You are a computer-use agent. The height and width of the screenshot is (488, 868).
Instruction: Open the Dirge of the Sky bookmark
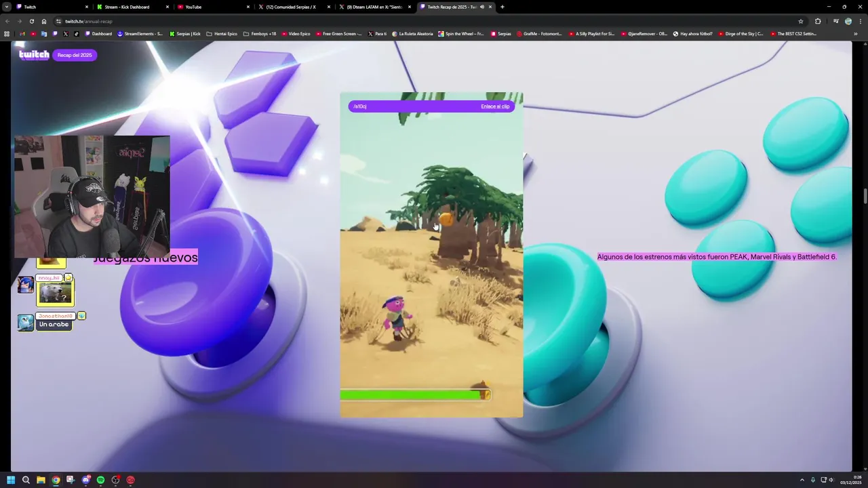(741, 34)
